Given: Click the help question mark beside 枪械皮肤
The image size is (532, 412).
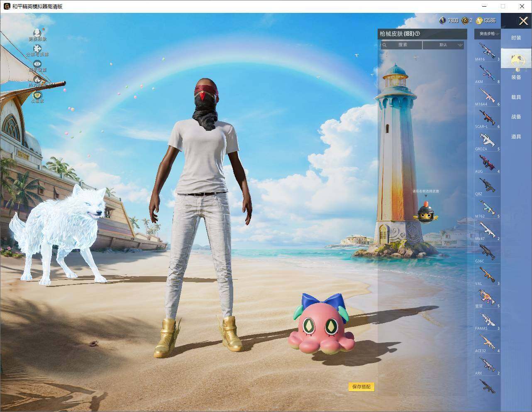Looking at the screenshot, I should coord(417,34).
